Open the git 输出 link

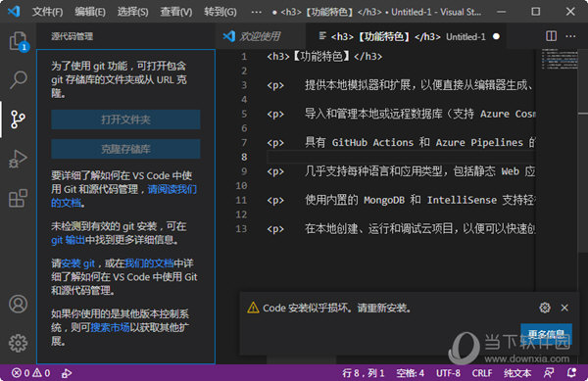68,240
